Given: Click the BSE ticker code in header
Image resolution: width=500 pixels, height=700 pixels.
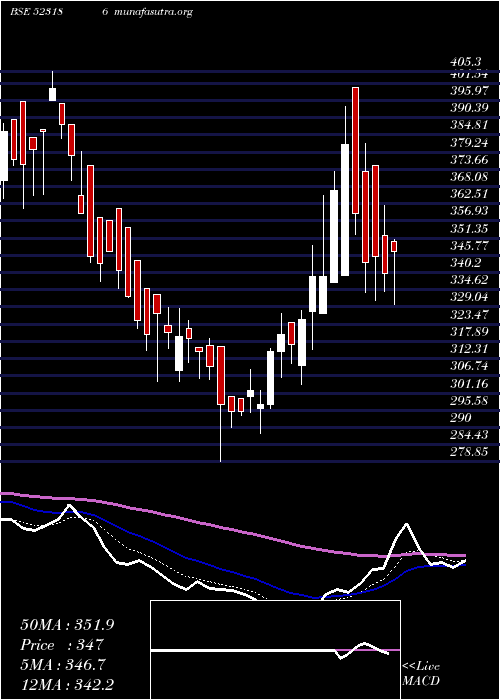Looking at the screenshot, I should click(36, 12).
